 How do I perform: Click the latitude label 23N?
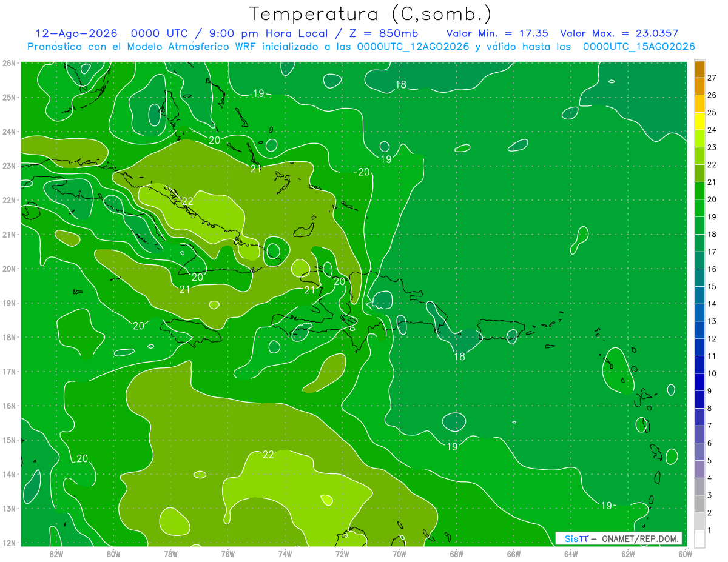tap(9, 166)
